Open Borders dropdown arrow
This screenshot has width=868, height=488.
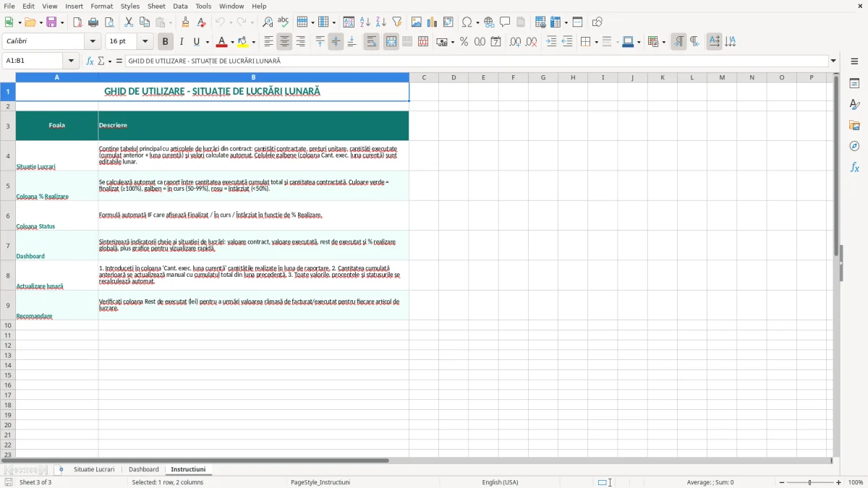pyautogui.click(x=596, y=42)
